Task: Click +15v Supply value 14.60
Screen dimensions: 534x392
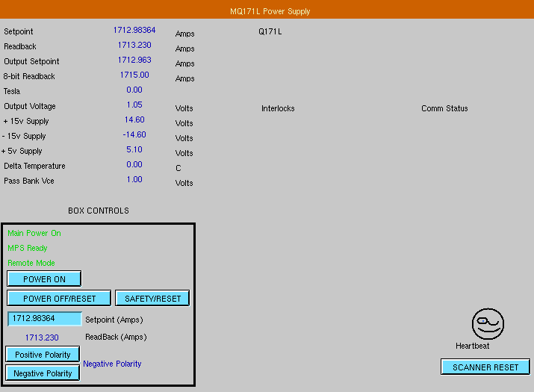Action: (134, 120)
